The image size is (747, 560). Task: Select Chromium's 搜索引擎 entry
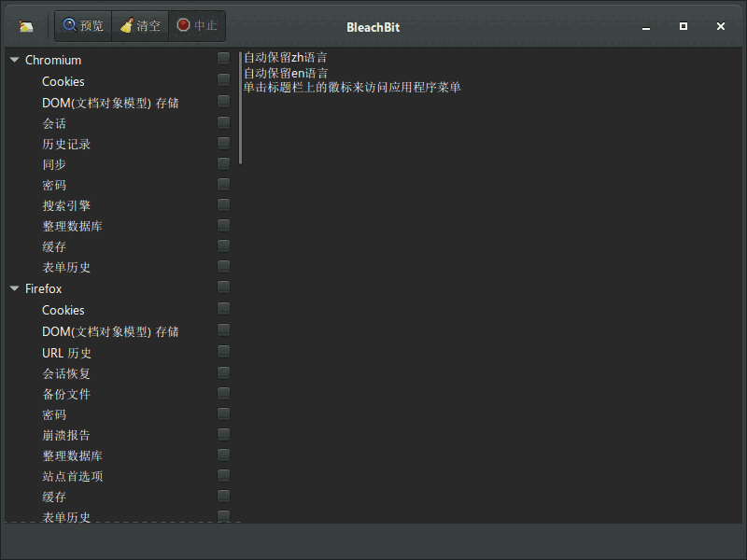[66, 206]
